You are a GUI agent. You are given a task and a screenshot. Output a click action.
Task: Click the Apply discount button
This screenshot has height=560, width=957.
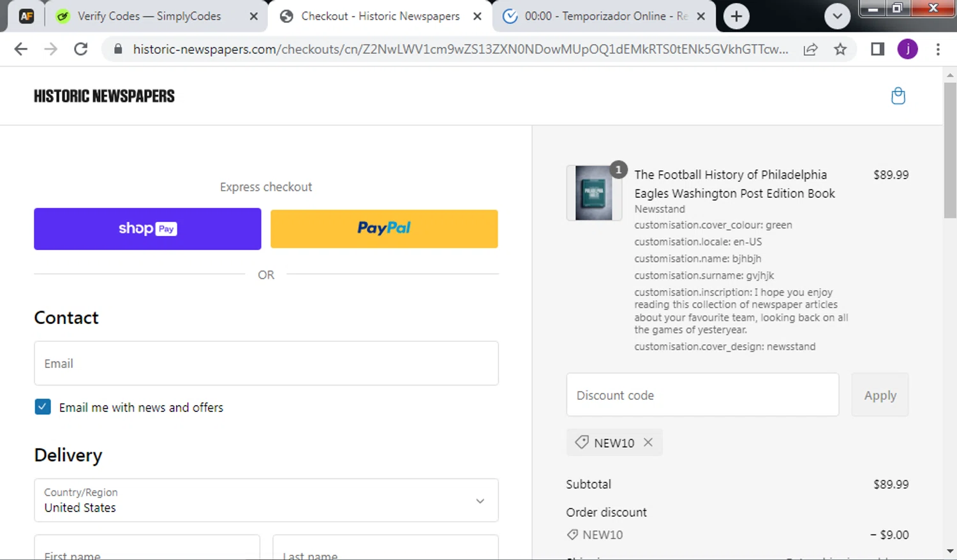[x=880, y=395]
